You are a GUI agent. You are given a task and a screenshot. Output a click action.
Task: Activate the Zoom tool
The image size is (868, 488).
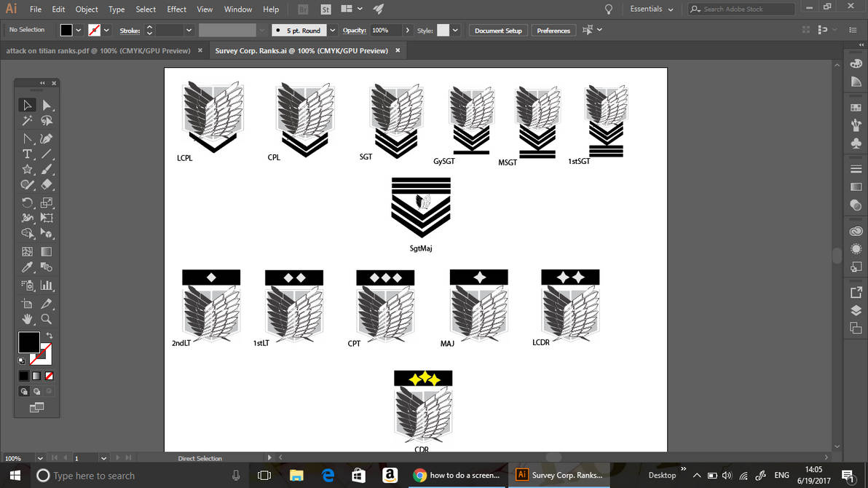click(47, 319)
